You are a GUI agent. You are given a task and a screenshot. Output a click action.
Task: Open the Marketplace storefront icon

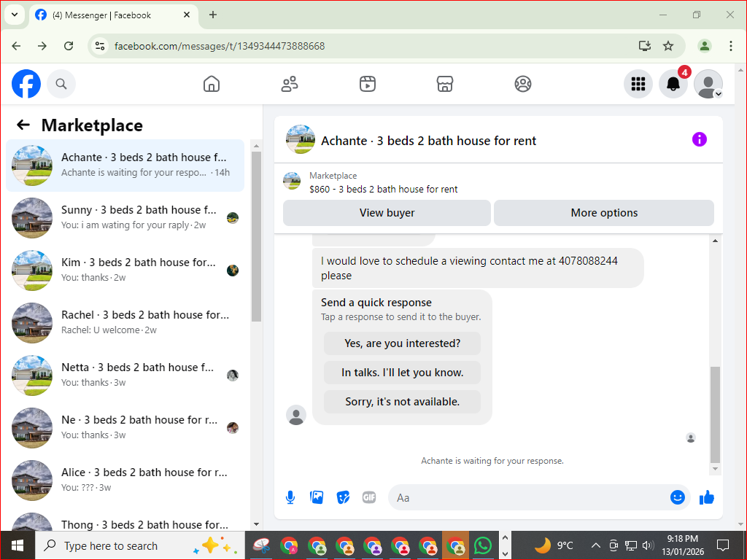coord(445,84)
